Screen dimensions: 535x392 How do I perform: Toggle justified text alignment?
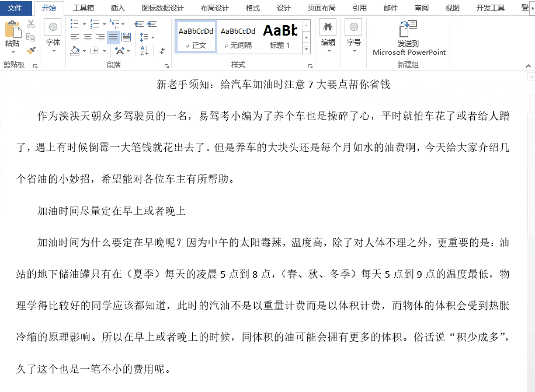point(113,37)
